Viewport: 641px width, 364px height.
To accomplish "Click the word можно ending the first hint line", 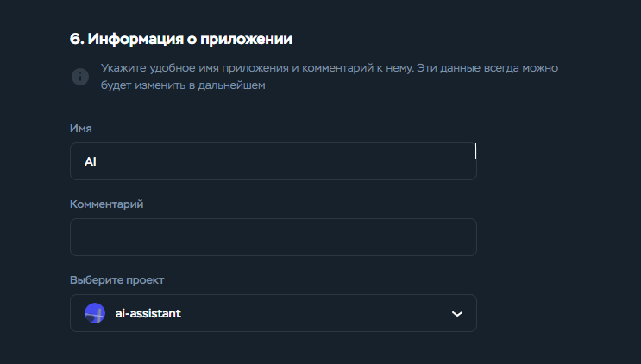I will 540,67.
